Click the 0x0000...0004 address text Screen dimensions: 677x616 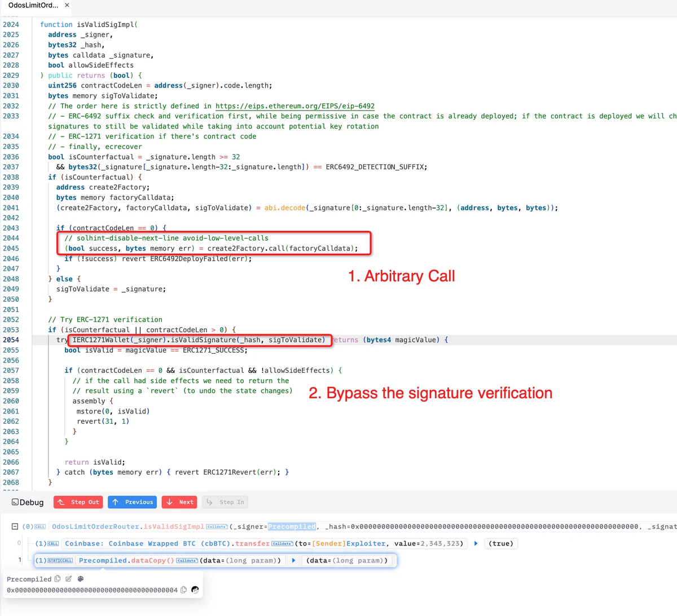pyautogui.click(x=93, y=590)
